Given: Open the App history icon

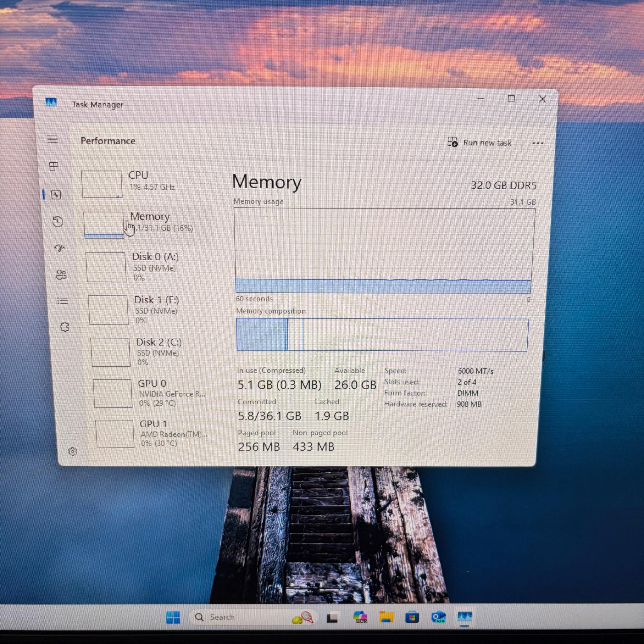Looking at the screenshot, I should click(58, 222).
